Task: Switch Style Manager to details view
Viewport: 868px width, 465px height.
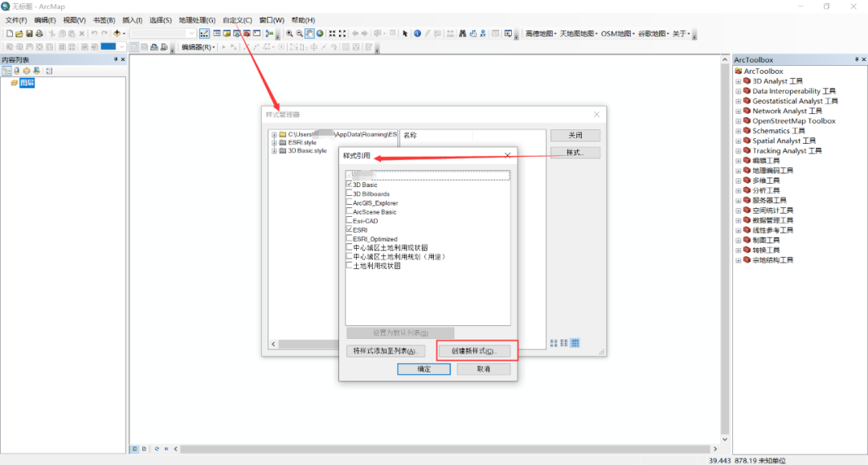Action: pyautogui.click(x=575, y=343)
